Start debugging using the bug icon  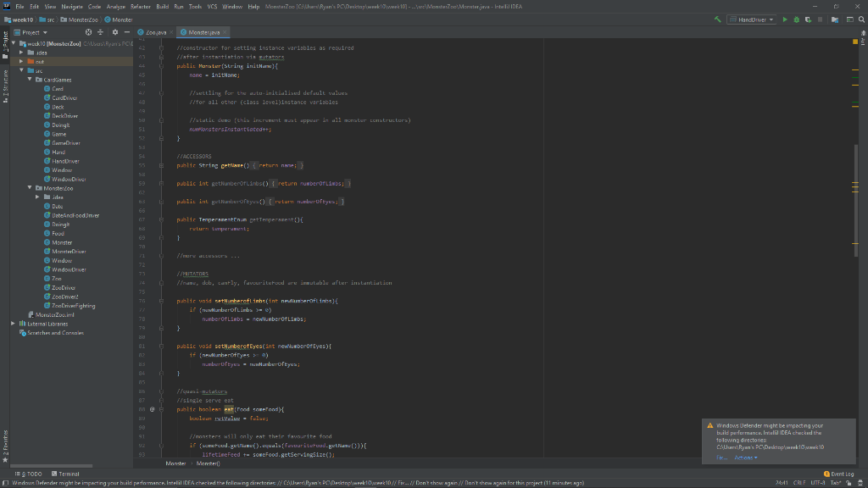pyautogui.click(x=797, y=19)
